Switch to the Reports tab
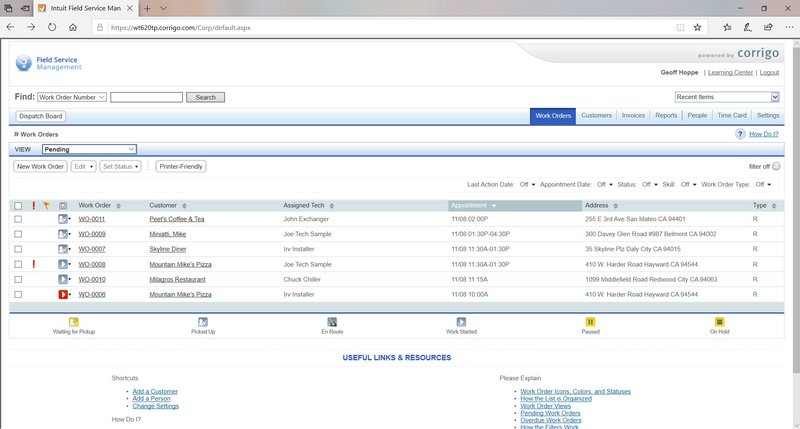 pyautogui.click(x=666, y=115)
